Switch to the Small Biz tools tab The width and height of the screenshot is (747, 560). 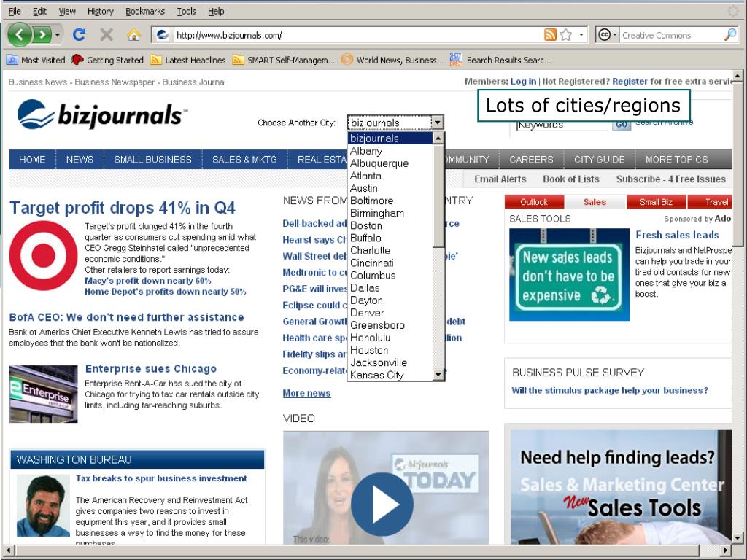[x=656, y=202]
